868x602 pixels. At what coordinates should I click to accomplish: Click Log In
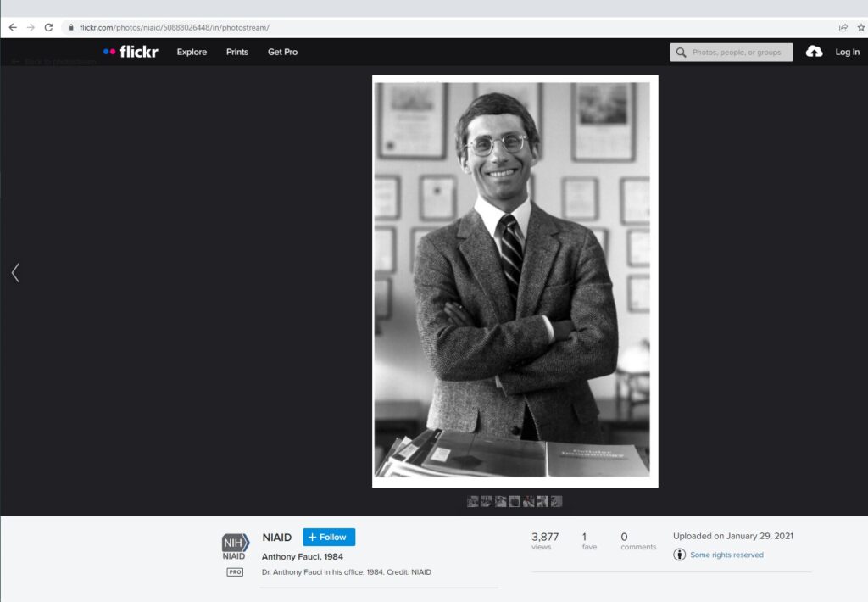tap(847, 52)
